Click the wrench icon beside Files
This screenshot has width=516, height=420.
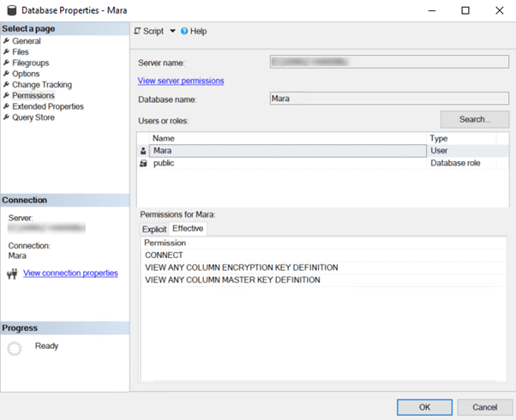pyautogui.click(x=6, y=51)
